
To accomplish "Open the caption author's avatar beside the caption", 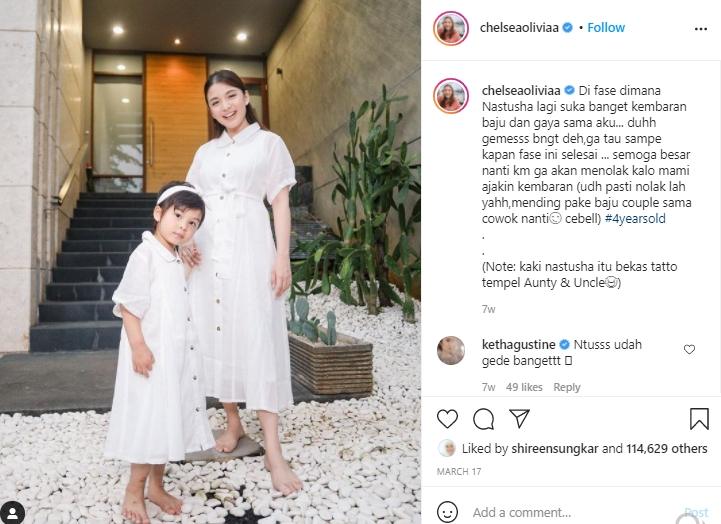I will tap(451, 96).
